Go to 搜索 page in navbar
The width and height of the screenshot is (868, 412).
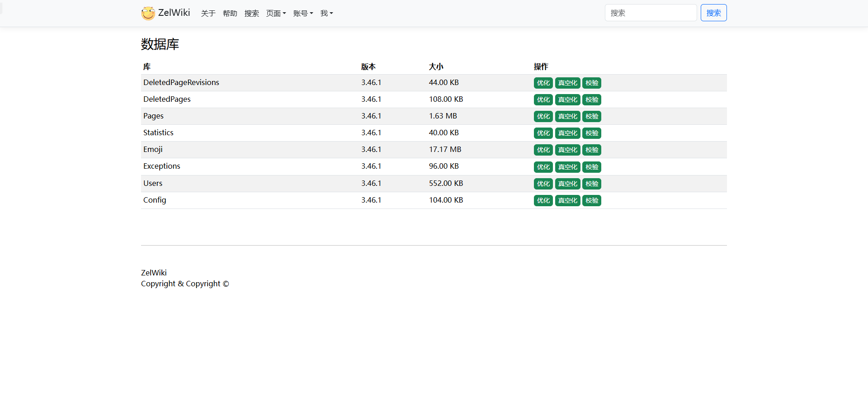pyautogui.click(x=251, y=14)
